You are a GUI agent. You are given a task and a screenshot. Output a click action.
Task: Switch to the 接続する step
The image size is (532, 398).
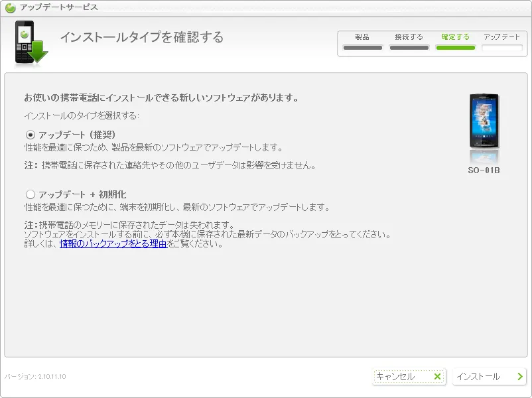tap(409, 37)
